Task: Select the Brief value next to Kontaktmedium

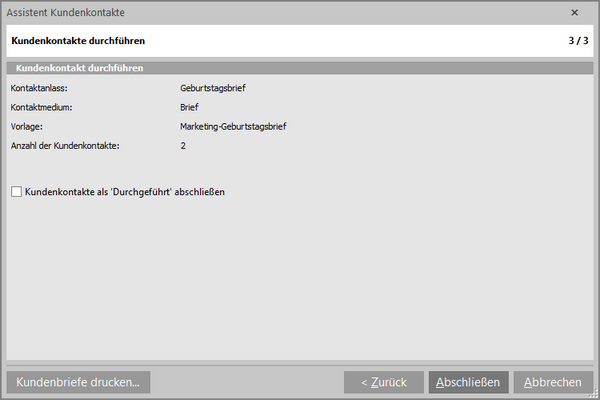Action: pyautogui.click(x=190, y=107)
